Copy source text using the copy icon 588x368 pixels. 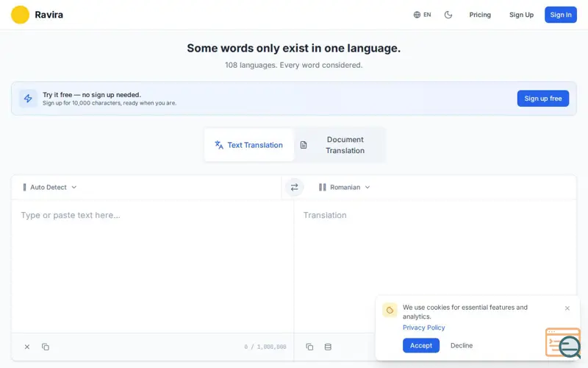tap(46, 347)
